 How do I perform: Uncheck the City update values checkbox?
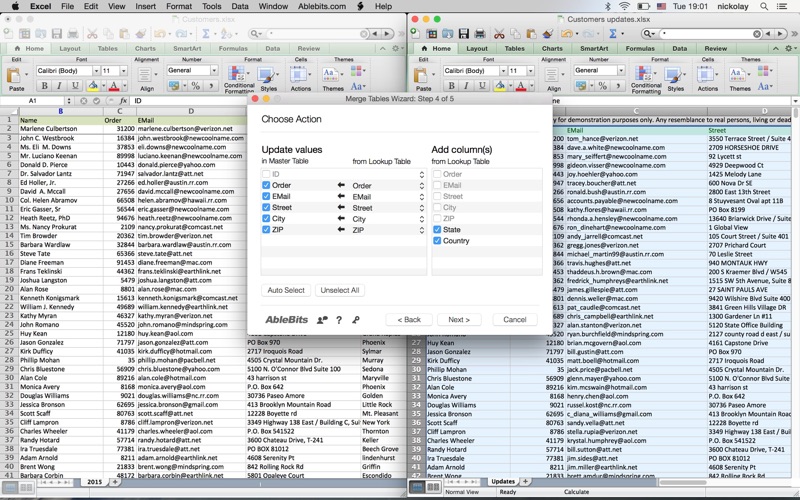[x=266, y=219]
